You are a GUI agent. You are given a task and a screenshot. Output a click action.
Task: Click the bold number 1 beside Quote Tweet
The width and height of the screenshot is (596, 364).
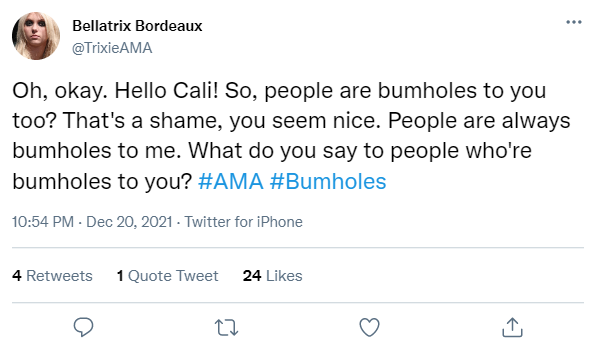click(x=120, y=276)
